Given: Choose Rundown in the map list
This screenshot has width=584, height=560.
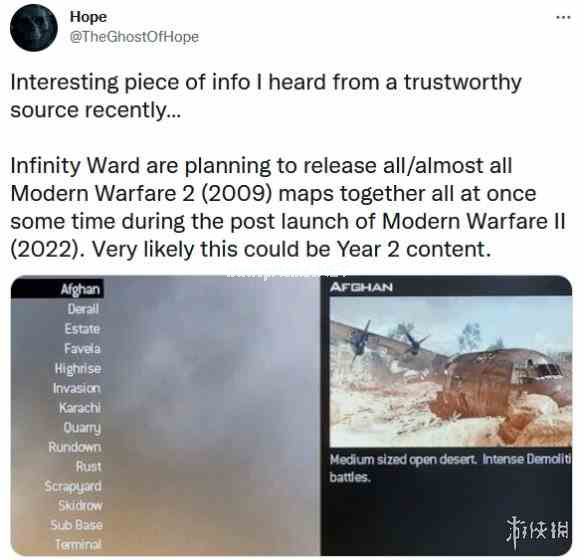Looking at the screenshot, I should pos(75,447).
